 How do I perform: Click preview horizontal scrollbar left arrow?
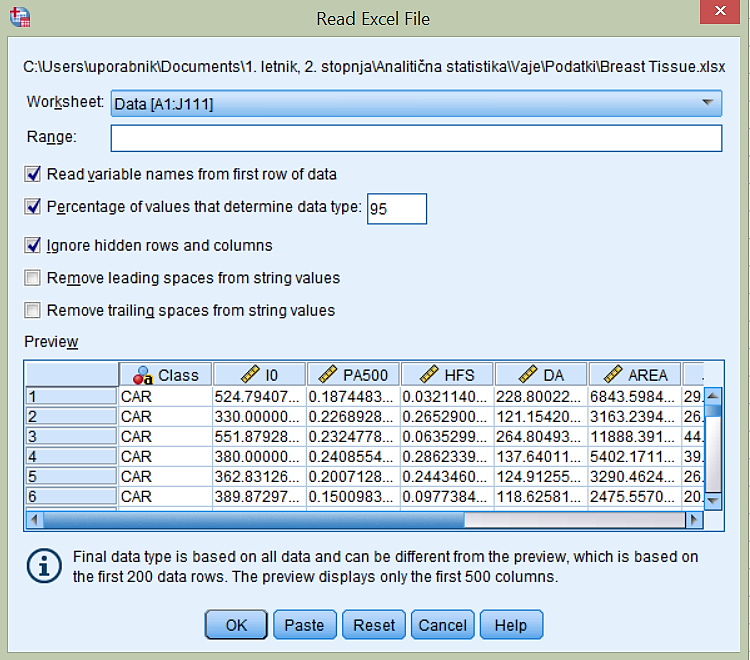pyautogui.click(x=34, y=519)
